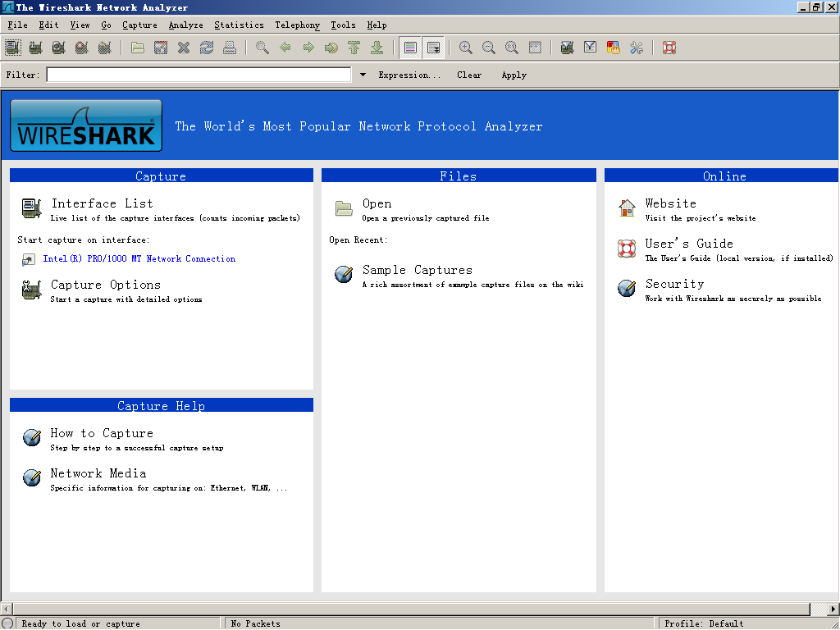Open the Statistics menu

pyautogui.click(x=239, y=25)
